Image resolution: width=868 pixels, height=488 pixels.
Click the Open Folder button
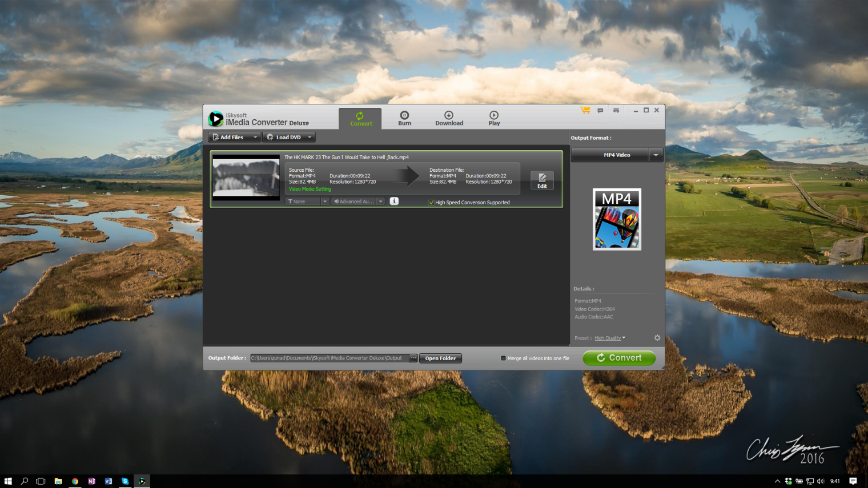(440, 358)
